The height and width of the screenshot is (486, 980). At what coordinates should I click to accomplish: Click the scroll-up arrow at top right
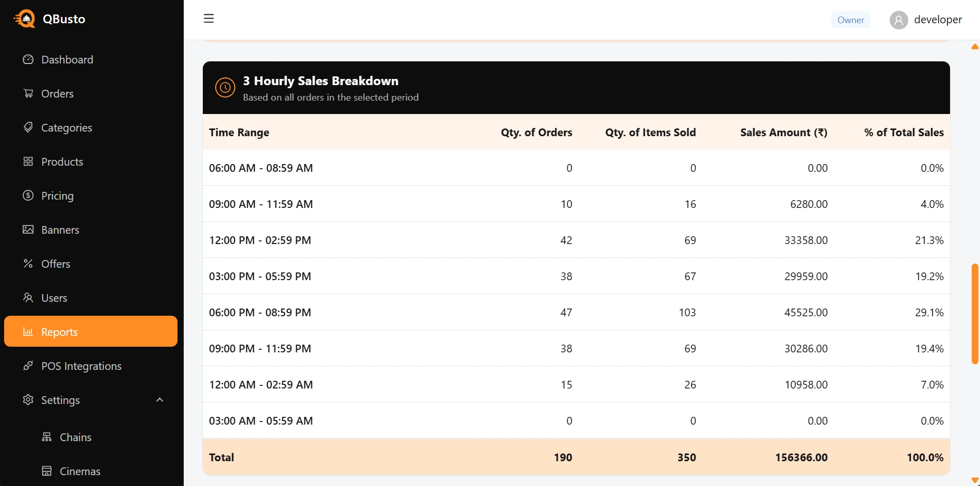point(975,47)
